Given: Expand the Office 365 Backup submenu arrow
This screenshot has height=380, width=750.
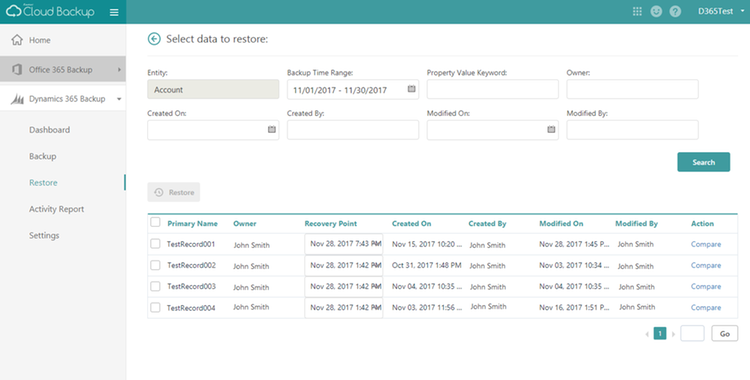Looking at the screenshot, I should 119,69.
